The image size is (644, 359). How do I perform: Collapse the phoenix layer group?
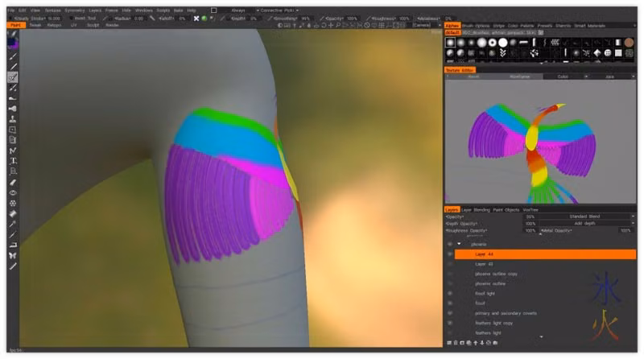tap(459, 244)
